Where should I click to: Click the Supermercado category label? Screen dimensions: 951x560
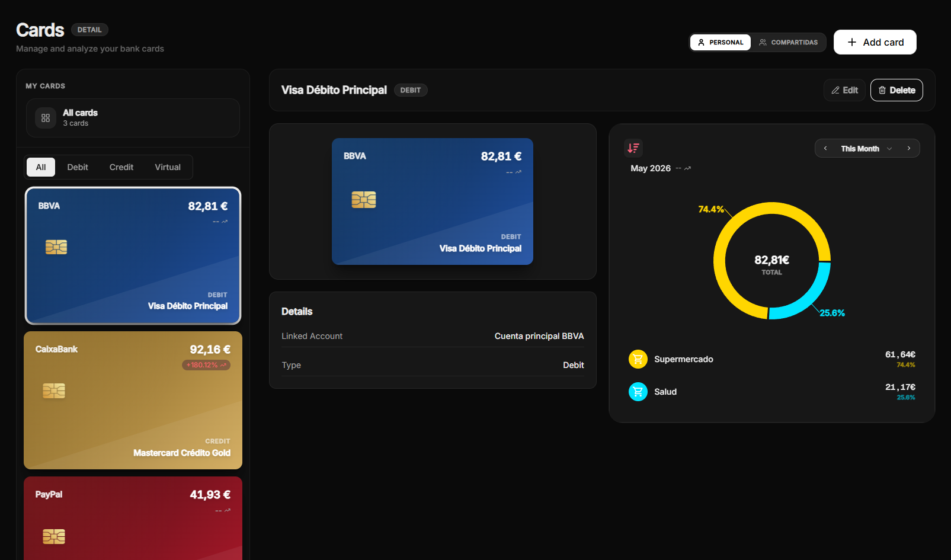click(684, 359)
